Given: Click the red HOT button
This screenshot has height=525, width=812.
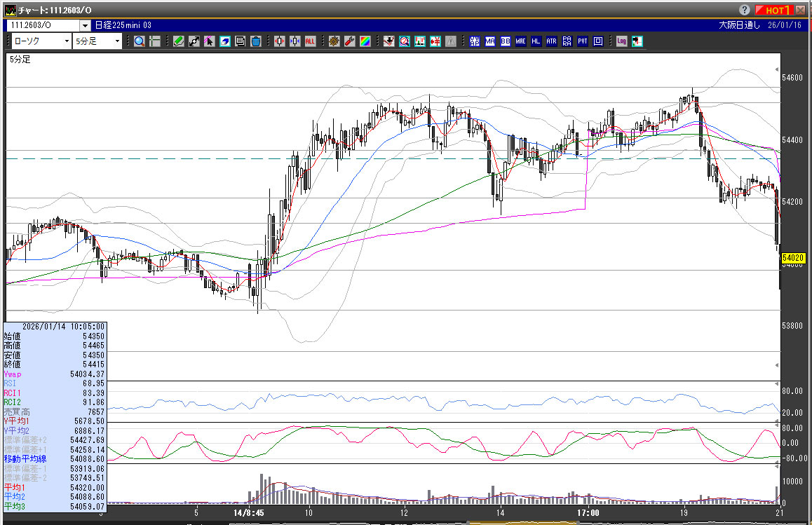Looking at the screenshot, I should click(x=775, y=10).
